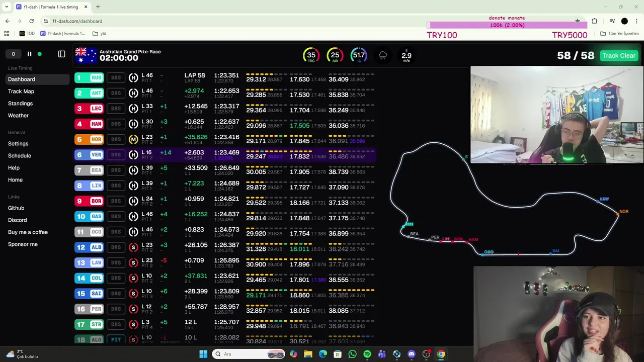644x362 pixels.
Task: Open WhatsApp from the taskbar
Action: pos(352,354)
